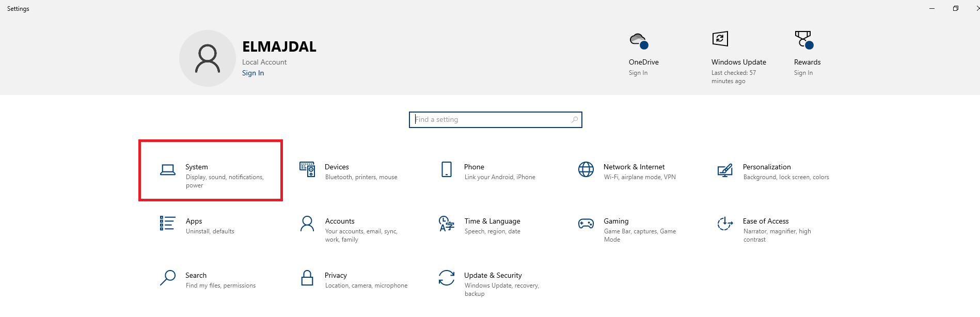The image size is (980, 317).
Task: Click 'Display, sound, notifications, power' text
Action: (225, 181)
